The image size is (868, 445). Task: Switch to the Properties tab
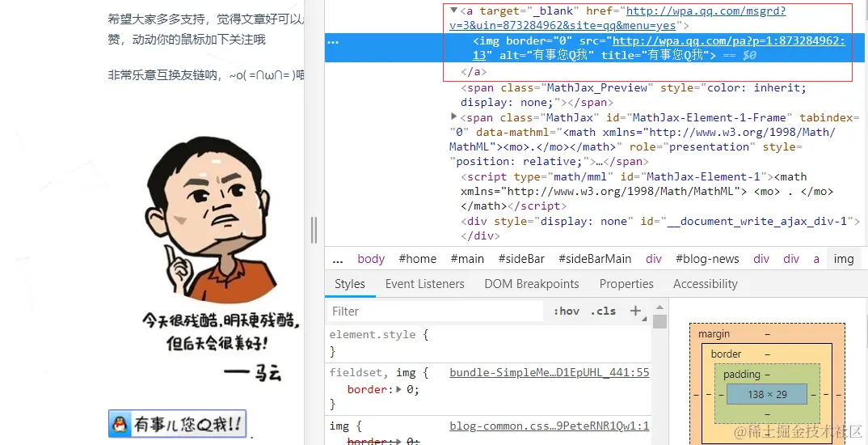pos(626,284)
